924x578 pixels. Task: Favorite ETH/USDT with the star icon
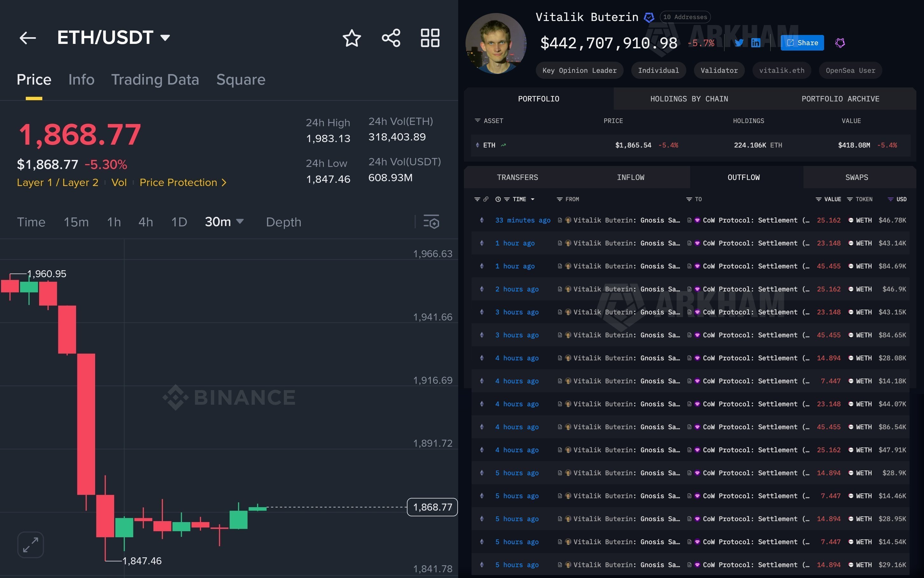pyautogui.click(x=352, y=38)
